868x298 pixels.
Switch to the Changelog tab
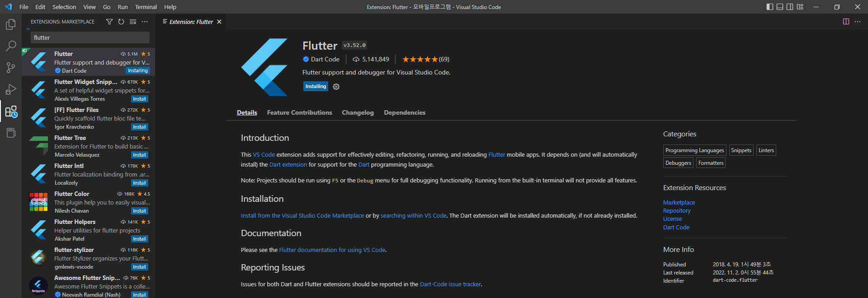(x=358, y=112)
